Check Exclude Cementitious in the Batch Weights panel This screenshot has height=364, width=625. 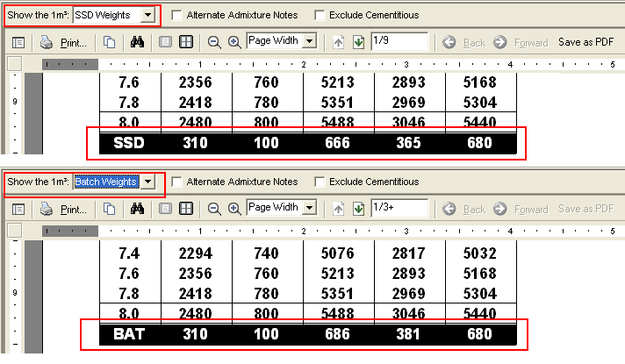320,182
